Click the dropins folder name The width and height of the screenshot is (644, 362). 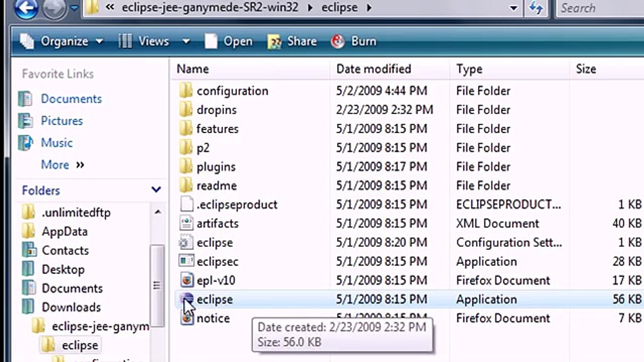[x=216, y=110]
